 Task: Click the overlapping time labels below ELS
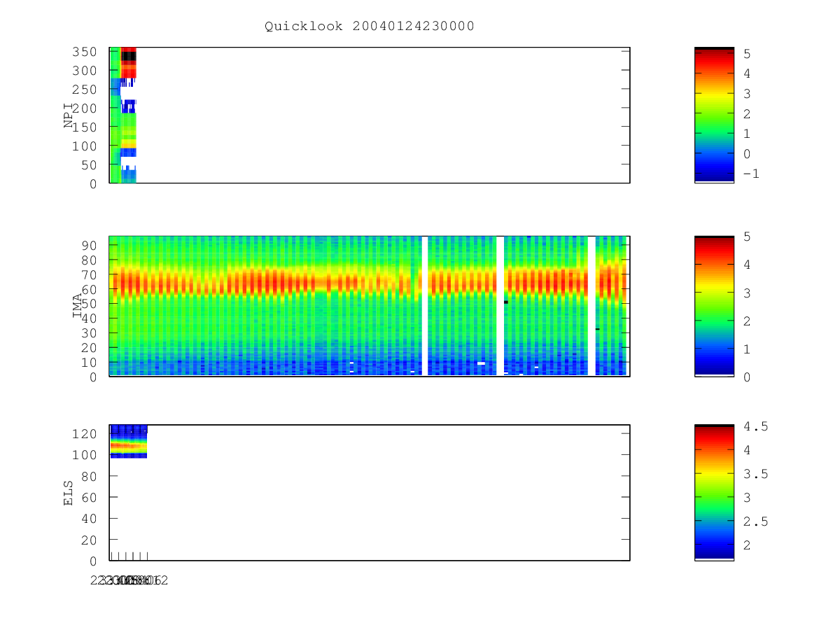coord(129,580)
